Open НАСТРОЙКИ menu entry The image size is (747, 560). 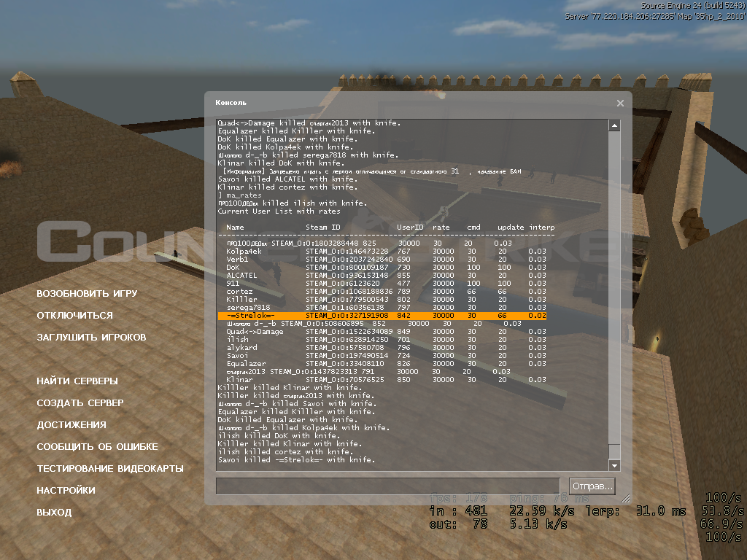click(x=66, y=491)
